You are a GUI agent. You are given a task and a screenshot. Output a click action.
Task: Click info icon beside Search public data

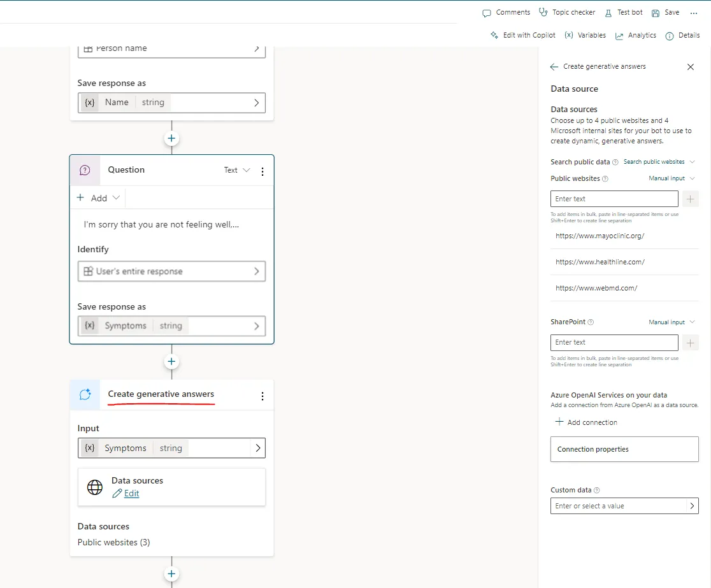click(615, 162)
